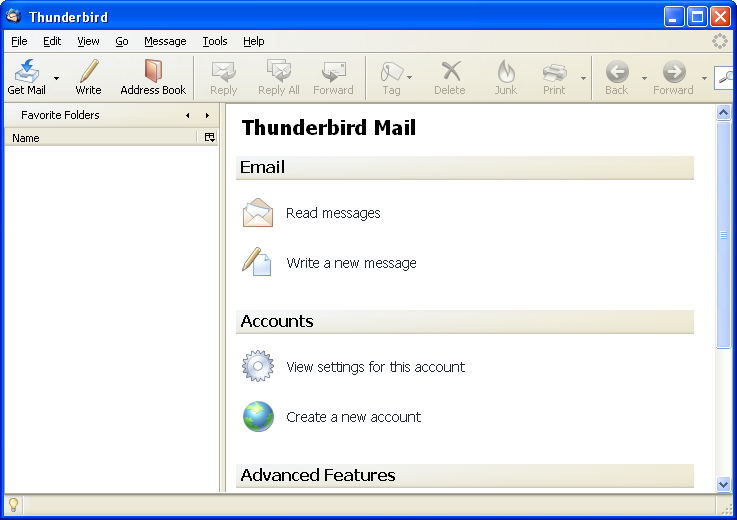Click the Thunderbird title bar icon
Viewport: 737px width, 520px height.
tap(13, 16)
